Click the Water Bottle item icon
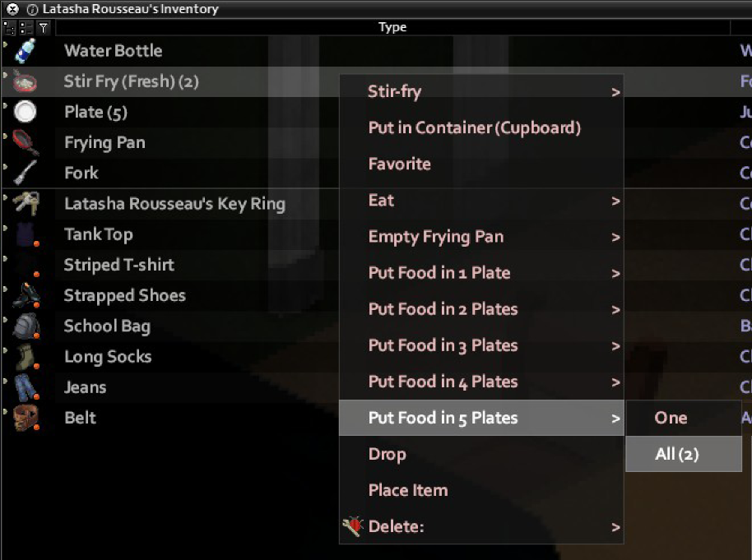Image resolution: width=752 pixels, height=560 pixels. 25,51
